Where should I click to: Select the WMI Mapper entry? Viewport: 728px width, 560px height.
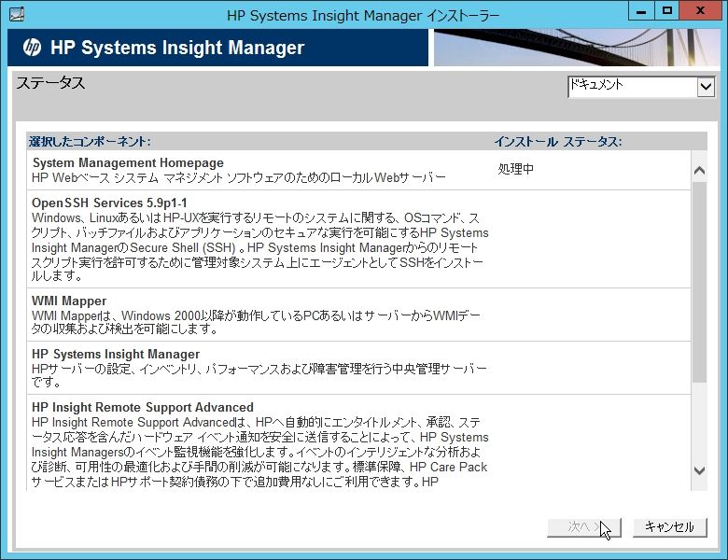coord(358,315)
